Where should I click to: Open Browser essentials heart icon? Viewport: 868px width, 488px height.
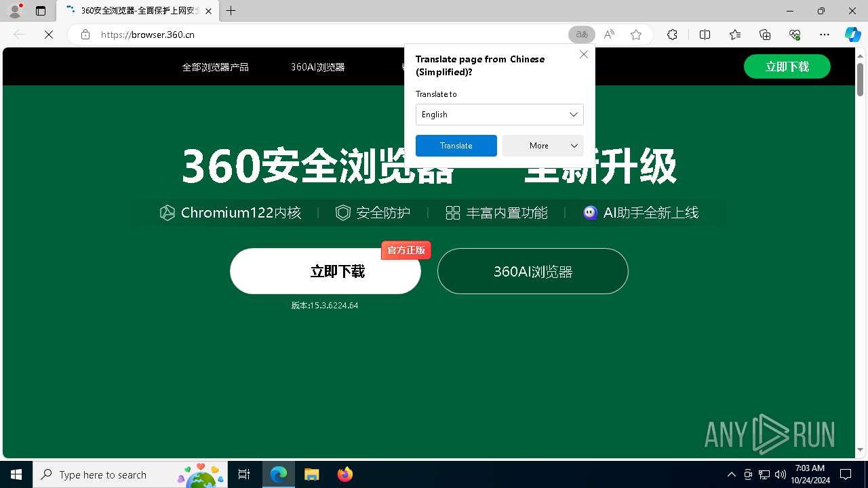pyautogui.click(x=795, y=35)
